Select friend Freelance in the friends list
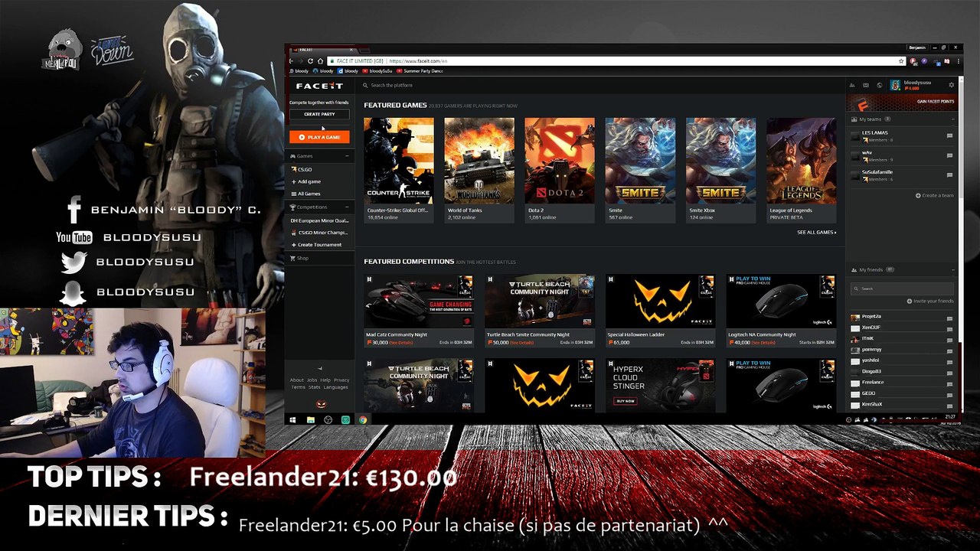The height and width of the screenshot is (551, 980). click(x=872, y=382)
